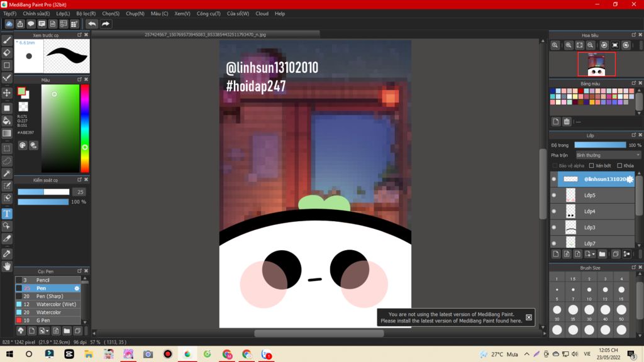Select the rectangular Select tool

tap(7, 148)
